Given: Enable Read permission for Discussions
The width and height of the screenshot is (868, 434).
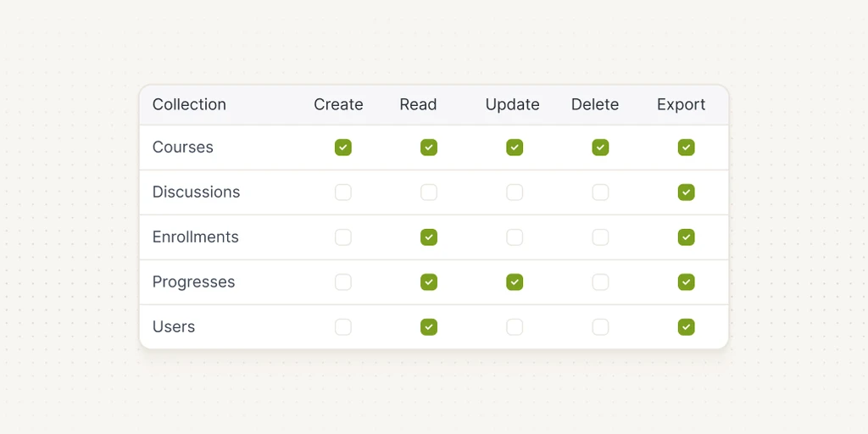Looking at the screenshot, I should [x=428, y=192].
